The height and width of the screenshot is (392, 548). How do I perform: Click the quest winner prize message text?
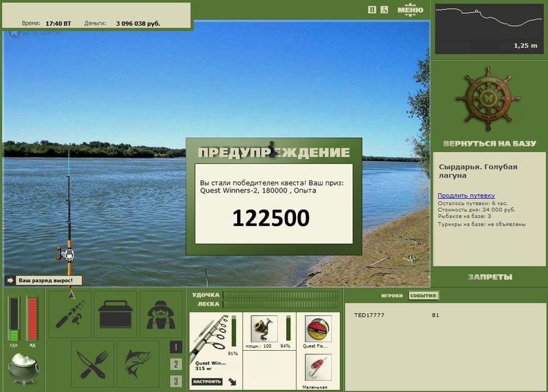(x=272, y=186)
